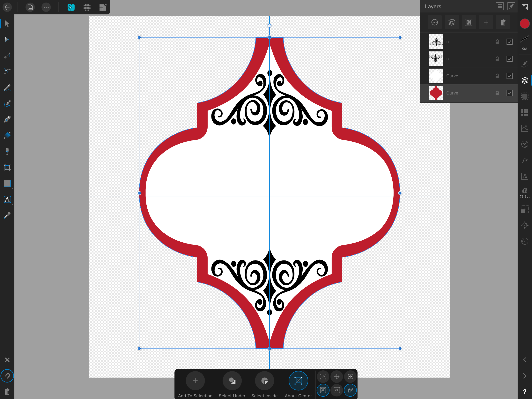
Task: Open the Layers panel options menu
Action: coord(499,6)
